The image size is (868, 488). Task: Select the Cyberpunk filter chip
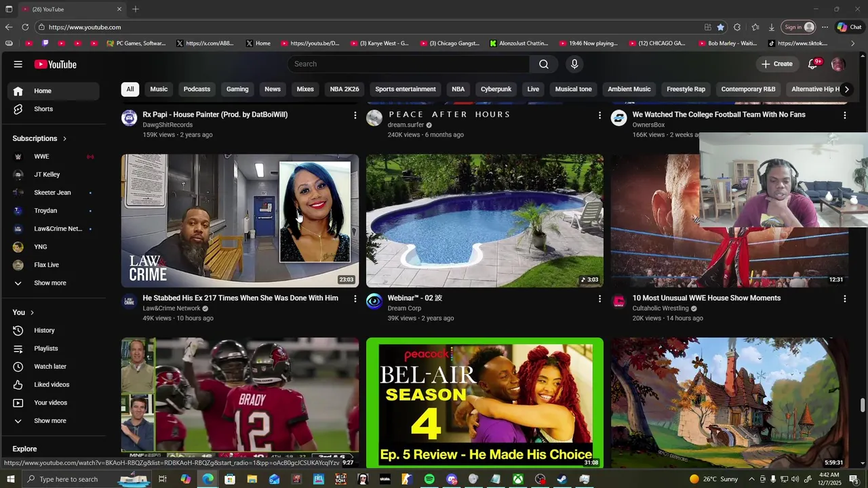tap(496, 89)
